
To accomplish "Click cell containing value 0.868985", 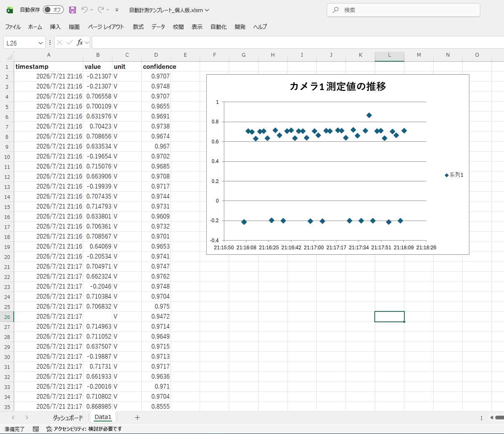I will click(x=98, y=406).
